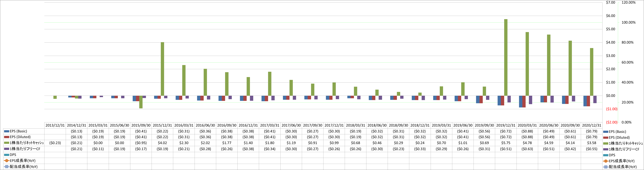Click EPS (Basic) ($0.13) cell for 2014/12/31

pyautogui.click(x=77, y=131)
